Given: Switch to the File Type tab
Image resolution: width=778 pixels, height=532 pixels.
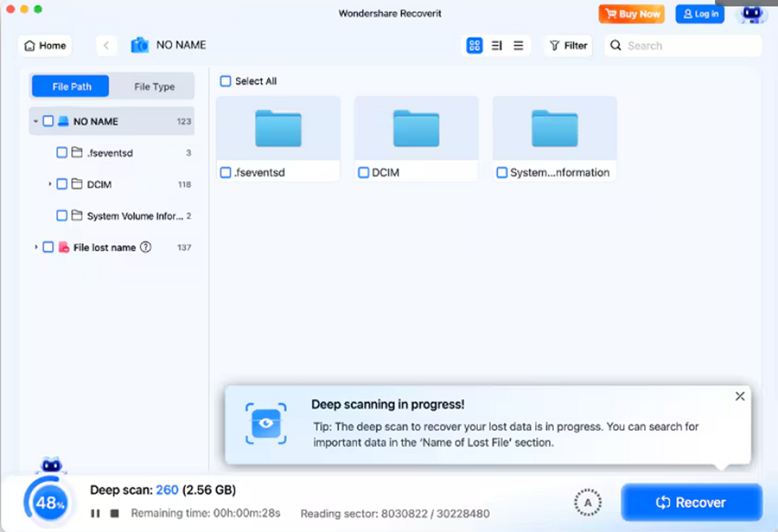Looking at the screenshot, I should pyautogui.click(x=154, y=87).
